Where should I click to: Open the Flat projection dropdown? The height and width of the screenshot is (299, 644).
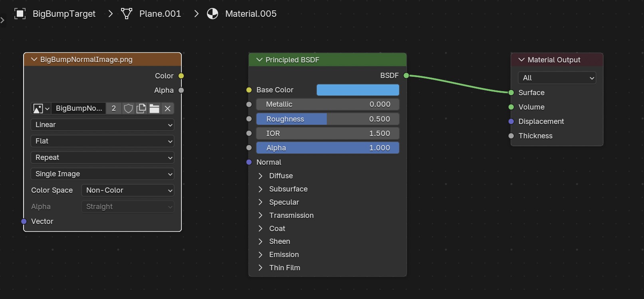coord(102,141)
